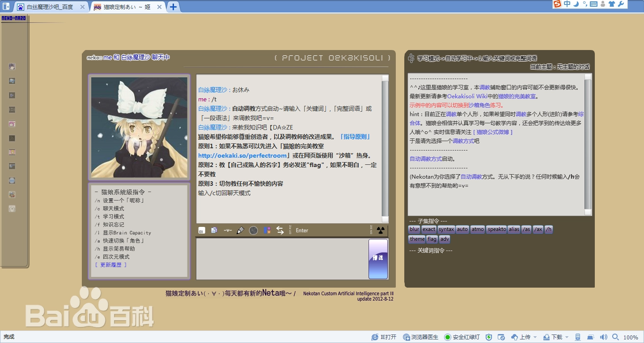Screen dimensions: 644x343
Task: Click the alias sub-command button
Action: [x=514, y=229]
